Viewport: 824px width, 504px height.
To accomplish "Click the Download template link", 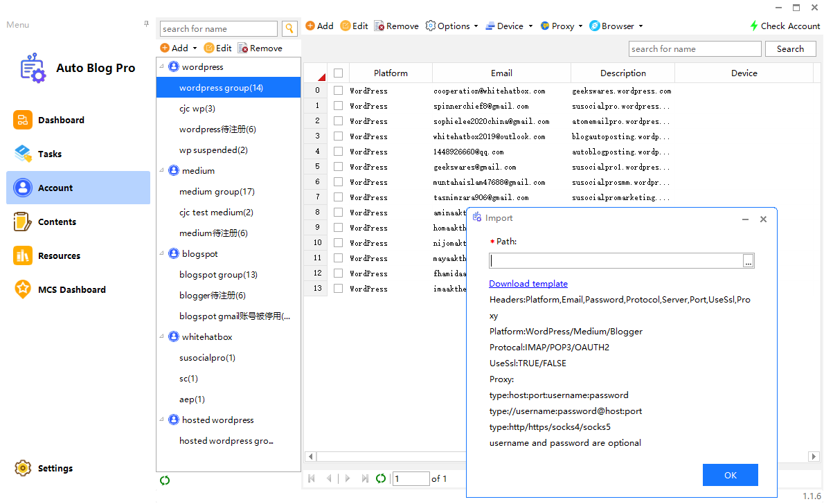I will 528,283.
